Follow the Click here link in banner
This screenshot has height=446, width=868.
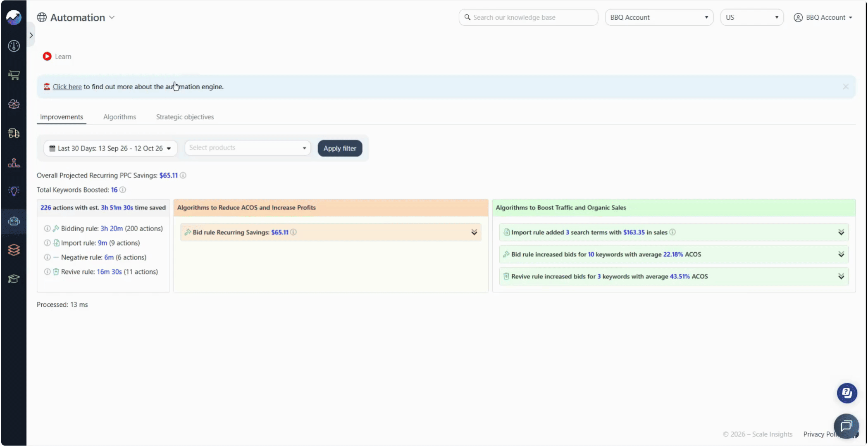click(x=67, y=87)
